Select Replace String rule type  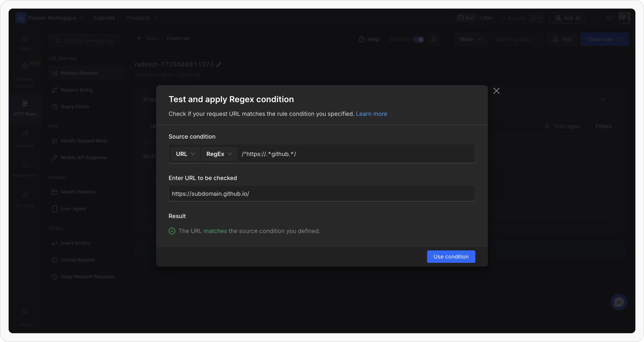click(x=76, y=90)
